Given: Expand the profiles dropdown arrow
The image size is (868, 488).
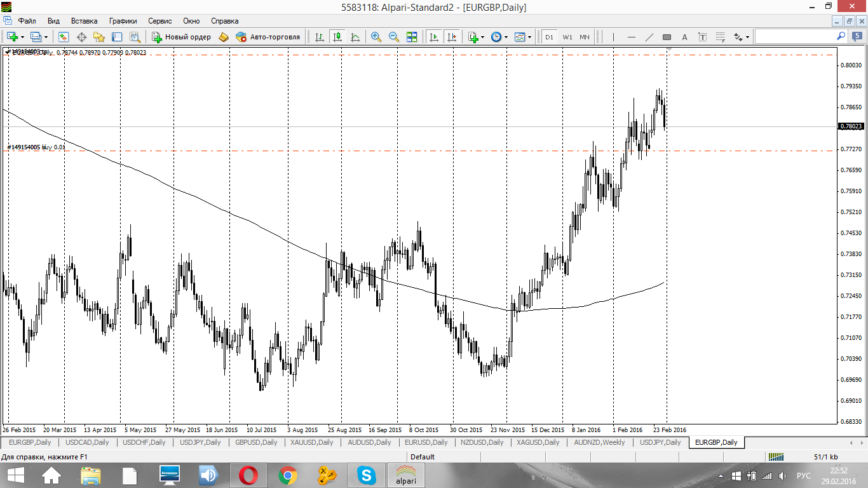Looking at the screenshot, I should coord(46,37).
